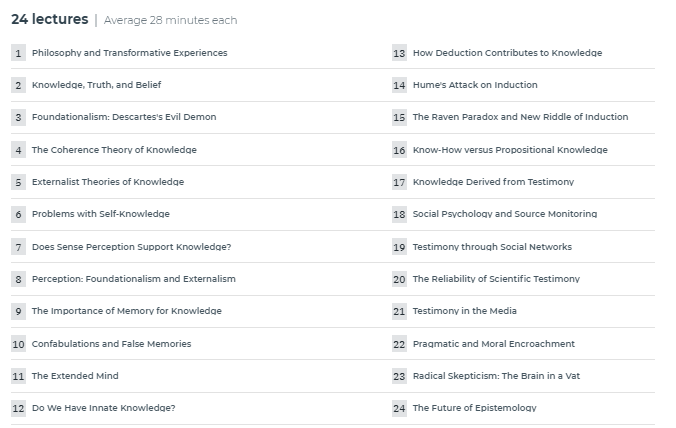Click the number 6 lecture badge
Image resolution: width=676 pixels, height=428 pixels.
tap(18, 214)
